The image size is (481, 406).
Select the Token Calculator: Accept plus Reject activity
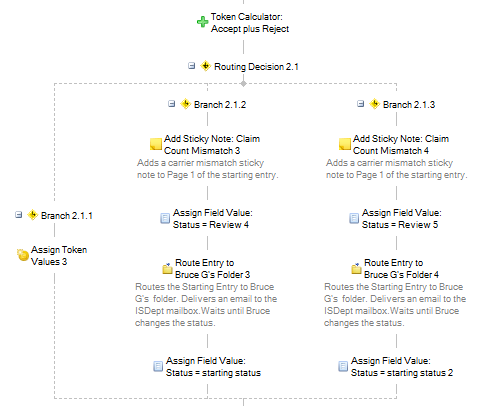coord(250,23)
